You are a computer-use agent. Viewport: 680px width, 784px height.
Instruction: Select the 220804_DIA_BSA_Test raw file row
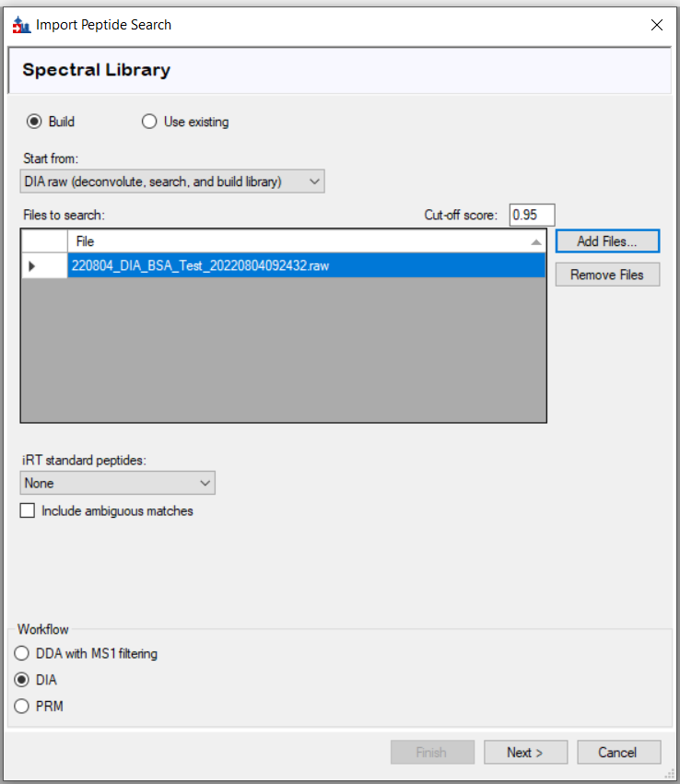304,265
